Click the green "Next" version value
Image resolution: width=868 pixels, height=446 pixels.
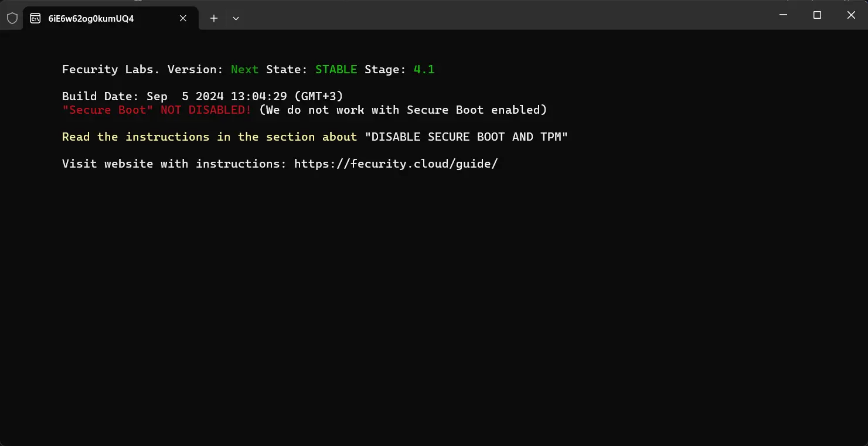244,69
